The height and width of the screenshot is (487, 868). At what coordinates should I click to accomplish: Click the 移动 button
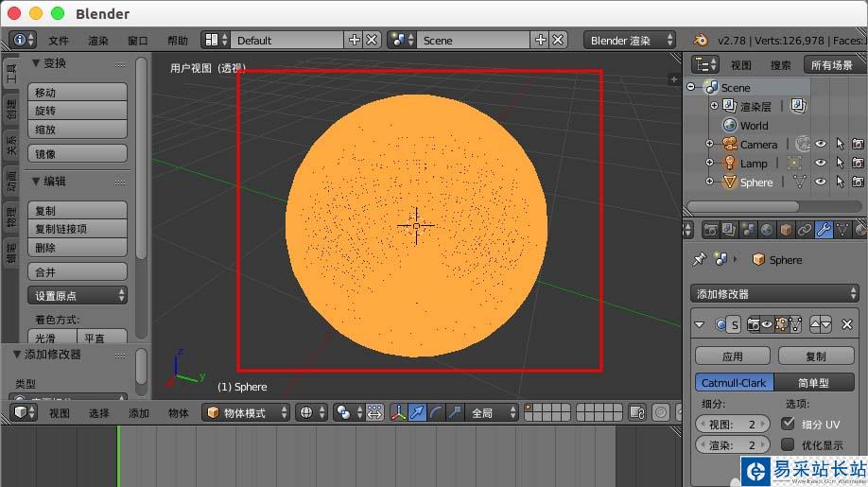[x=78, y=92]
